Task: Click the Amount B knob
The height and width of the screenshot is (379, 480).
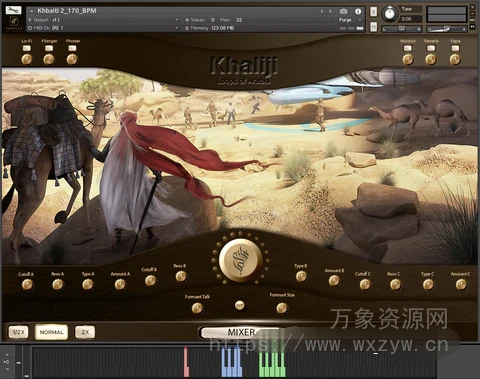Action: (334, 280)
